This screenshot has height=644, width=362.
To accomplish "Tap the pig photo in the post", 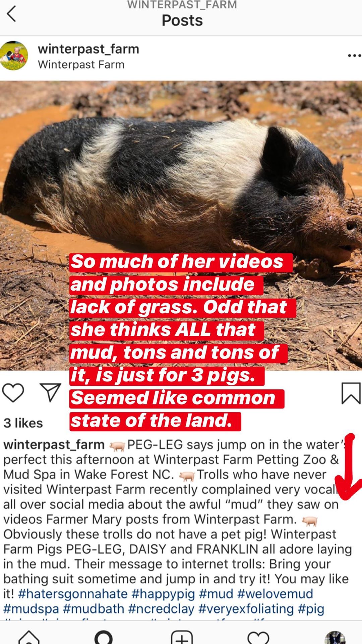I will 181,225.
